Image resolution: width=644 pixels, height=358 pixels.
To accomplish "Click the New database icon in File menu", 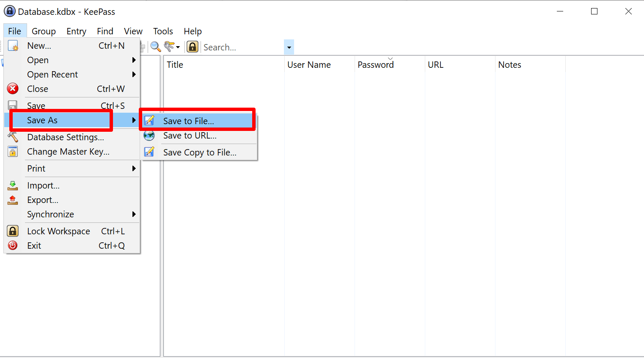I will (13, 46).
